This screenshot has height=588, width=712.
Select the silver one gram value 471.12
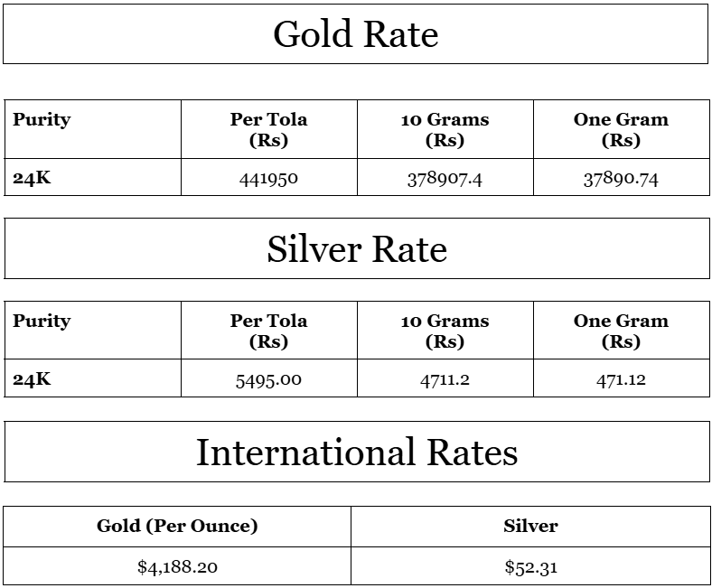621,380
